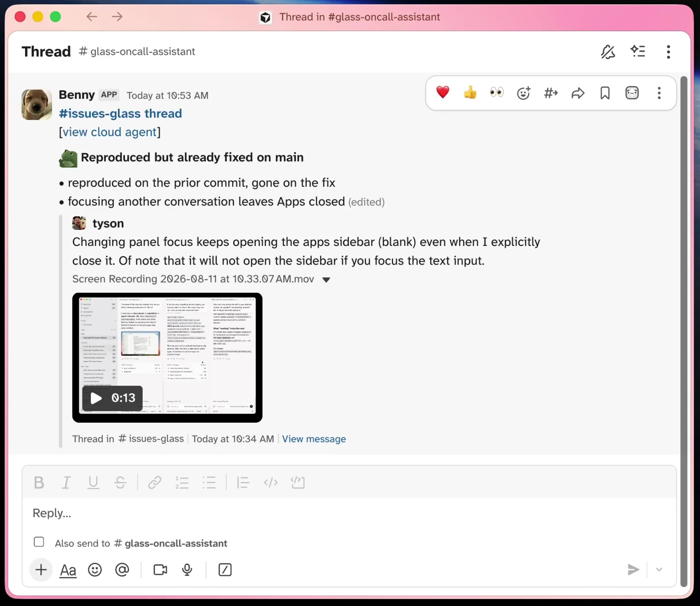700x606 pixels.
Task: Open the #issues-glass thread link
Action: coord(120,114)
